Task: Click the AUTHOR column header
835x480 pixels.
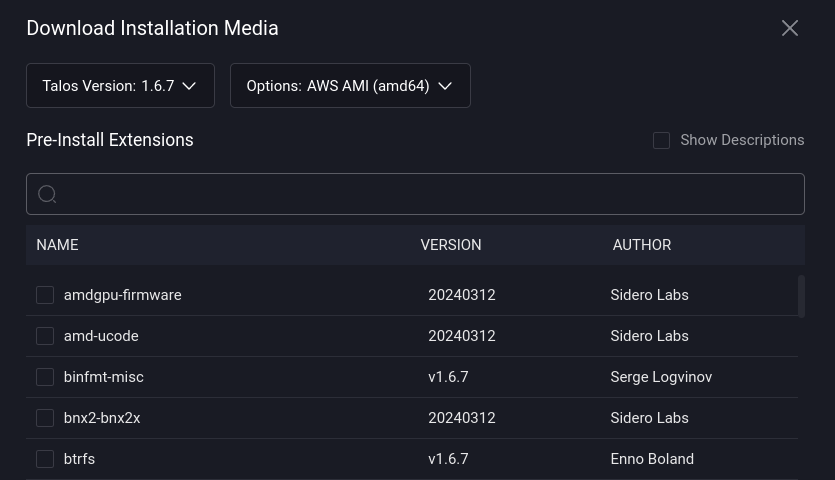Action: (641, 245)
